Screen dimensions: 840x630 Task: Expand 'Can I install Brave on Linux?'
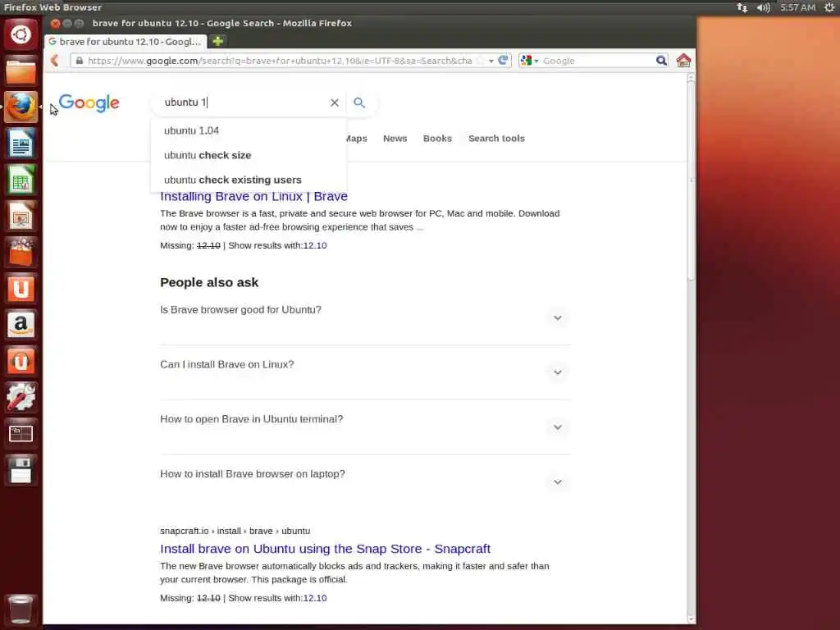pyautogui.click(x=558, y=372)
